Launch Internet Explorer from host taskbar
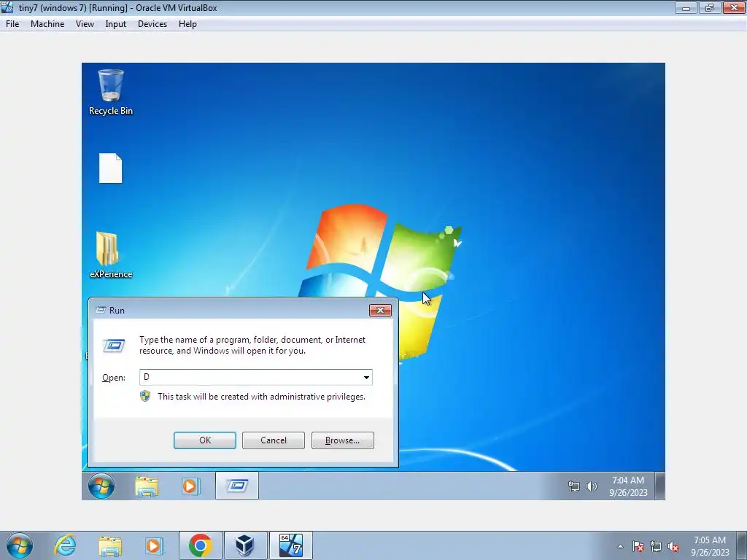This screenshot has width=747, height=560. [x=65, y=545]
